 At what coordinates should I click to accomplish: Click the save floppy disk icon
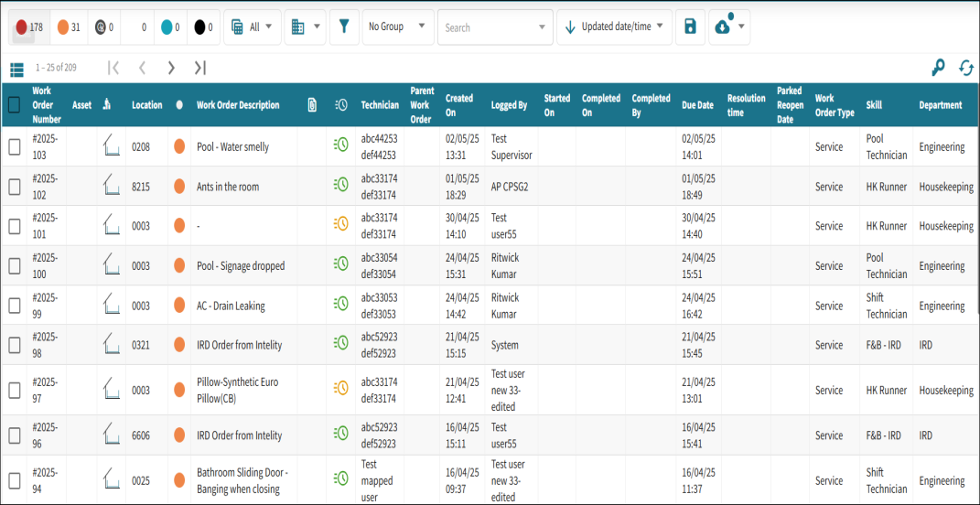point(690,27)
